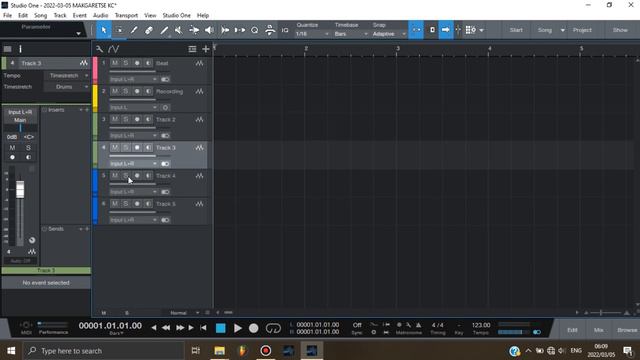Screen dimensions: 640x360
Task: Open the track list wrench options icon
Action: click(99, 49)
